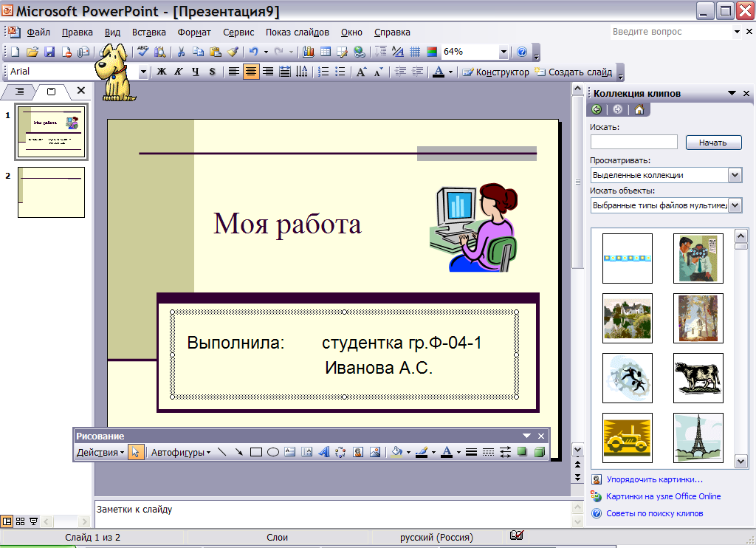The width and height of the screenshot is (756, 548).
Task: Create a new blank presentation
Action: pyautogui.click(x=15, y=52)
